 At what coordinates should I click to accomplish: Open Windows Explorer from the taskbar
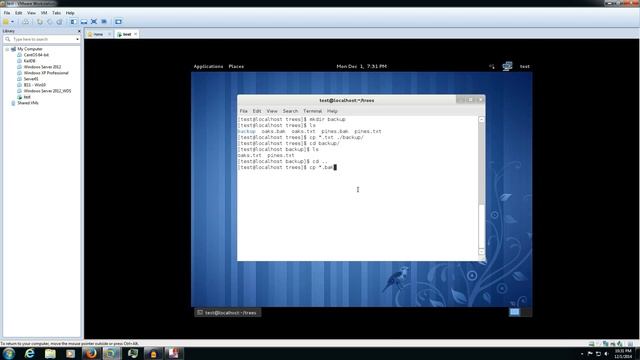pos(50,353)
